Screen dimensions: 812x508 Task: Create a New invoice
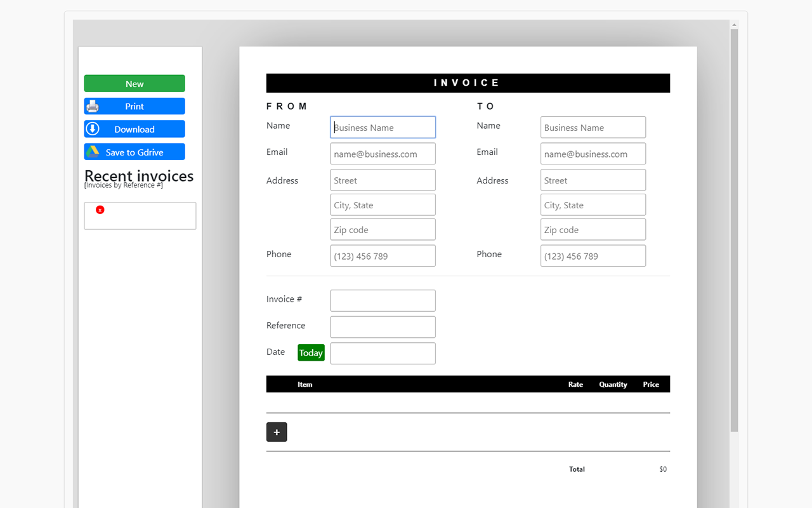[x=134, y=84]
